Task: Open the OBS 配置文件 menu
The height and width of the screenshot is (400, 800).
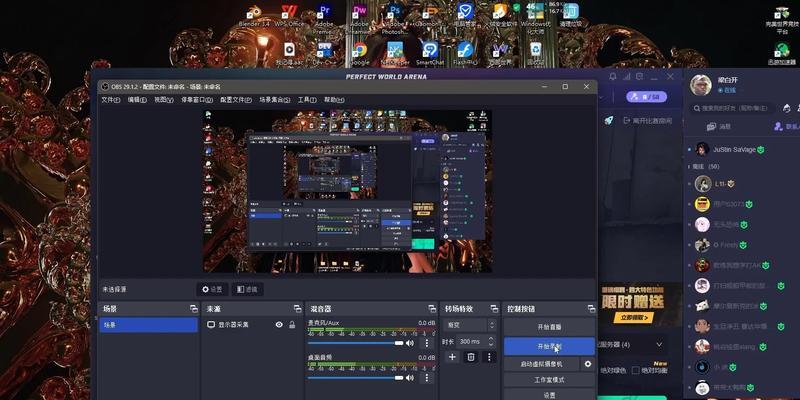Action: 236,100
